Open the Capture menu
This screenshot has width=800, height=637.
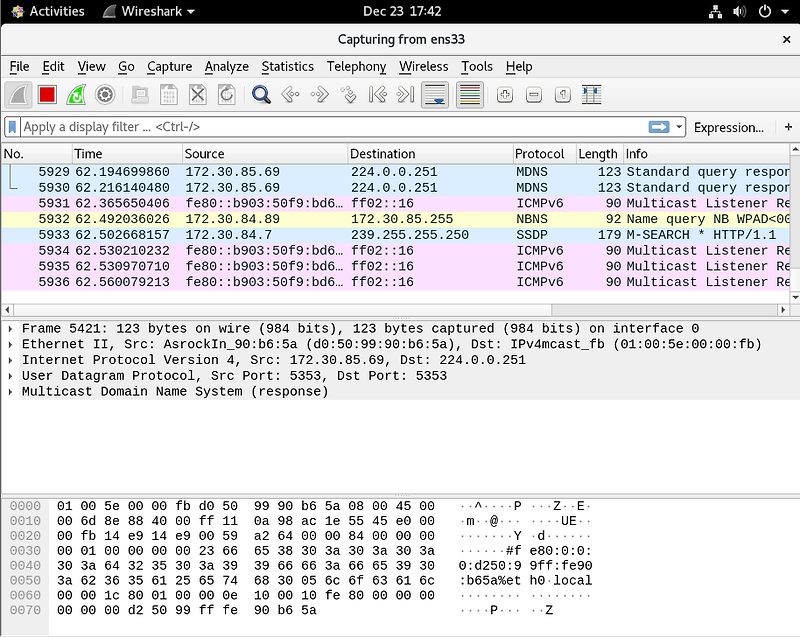tap(169, 67)
